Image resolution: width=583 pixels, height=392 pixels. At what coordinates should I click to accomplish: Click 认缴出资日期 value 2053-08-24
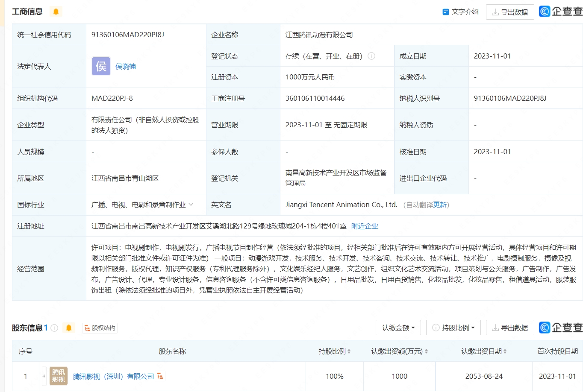coord(484,377)
